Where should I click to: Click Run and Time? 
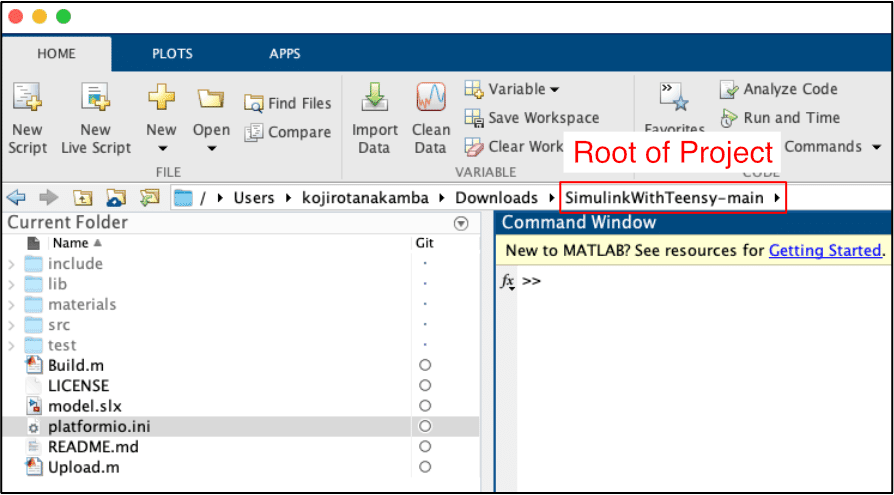pyautogui.click(x=780, y=118)
